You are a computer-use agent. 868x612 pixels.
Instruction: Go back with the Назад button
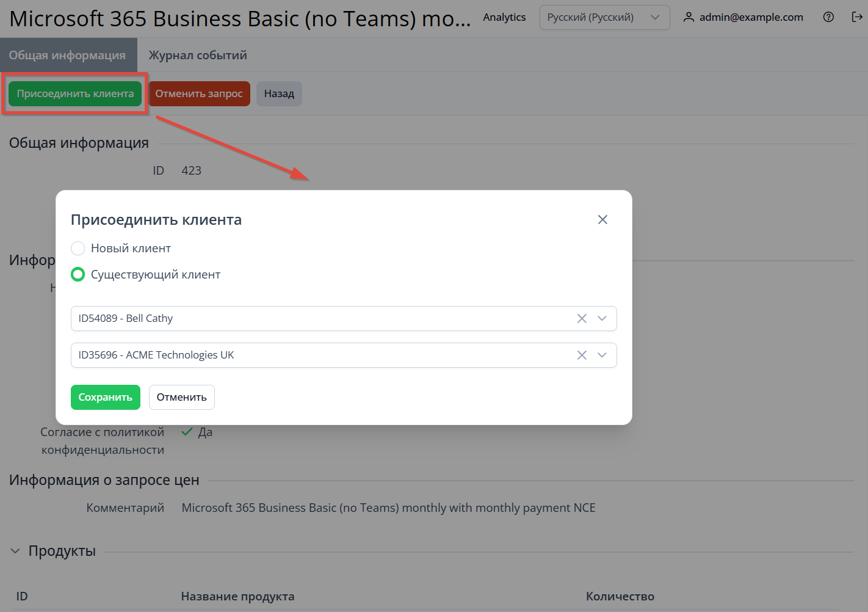coord(279,93)
